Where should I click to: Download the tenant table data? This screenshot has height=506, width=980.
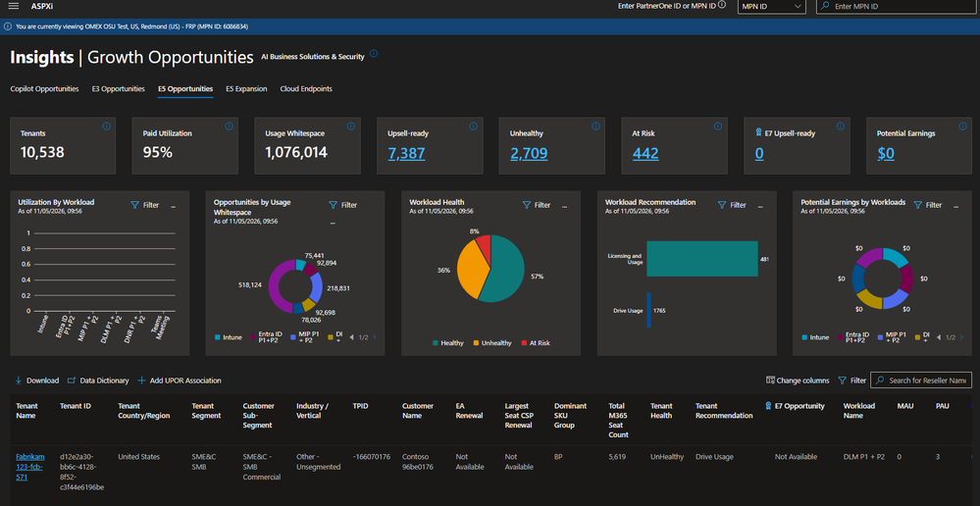click(x=37, y=380)
